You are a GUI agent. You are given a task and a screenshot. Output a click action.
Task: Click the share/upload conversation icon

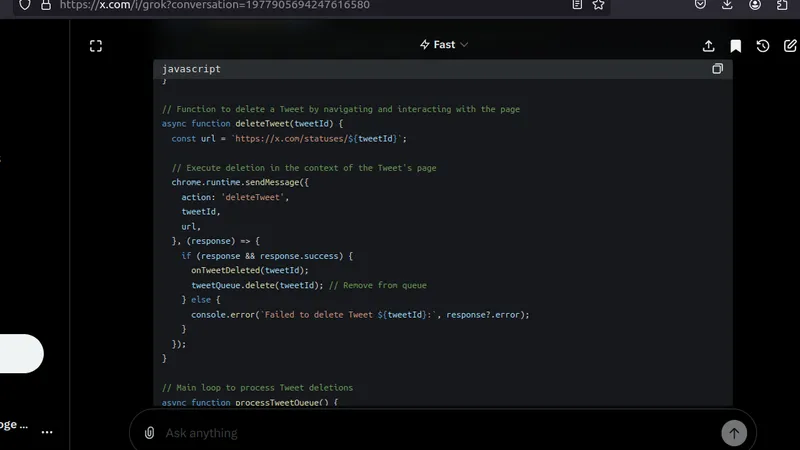click(x=709, y=46)
